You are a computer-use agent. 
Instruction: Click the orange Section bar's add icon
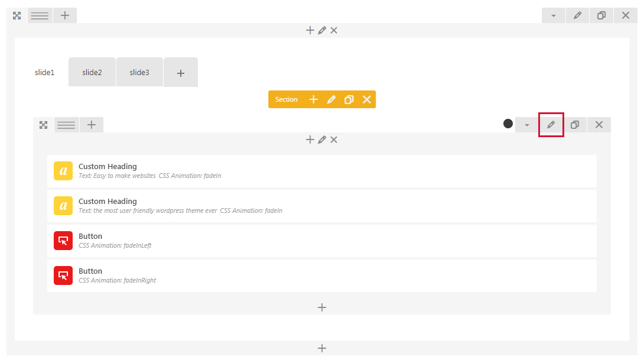(x=314, y=99)
